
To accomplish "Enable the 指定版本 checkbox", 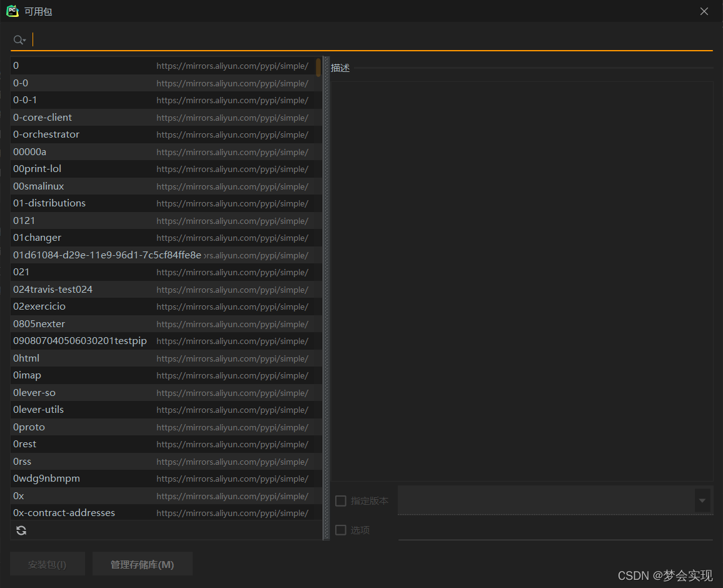I will tap(341, 501).
